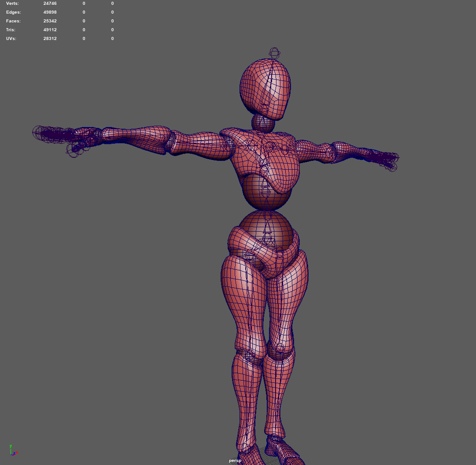Select the face count value 25342
Screen dimensions: 476x465
pos(50,21)
